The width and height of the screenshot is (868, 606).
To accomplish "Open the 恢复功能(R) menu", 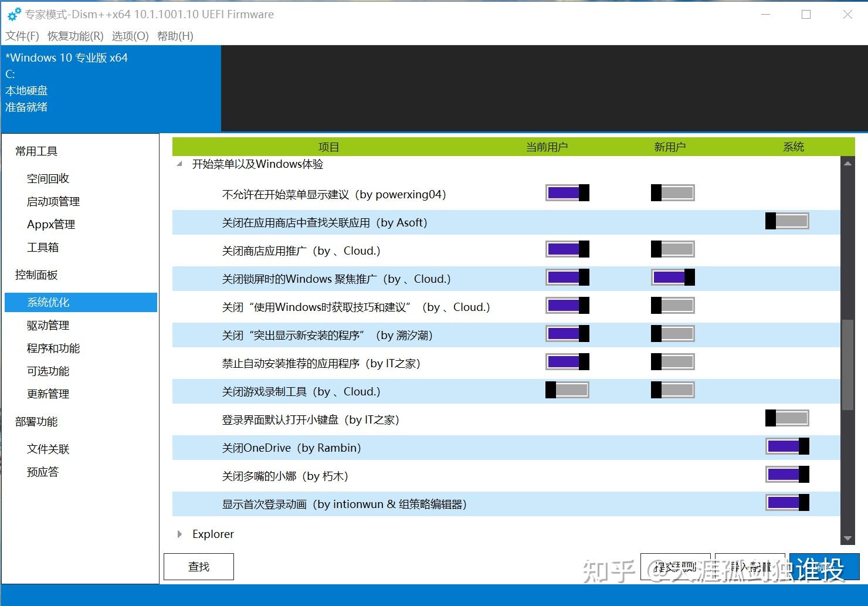I will (76, 36).
